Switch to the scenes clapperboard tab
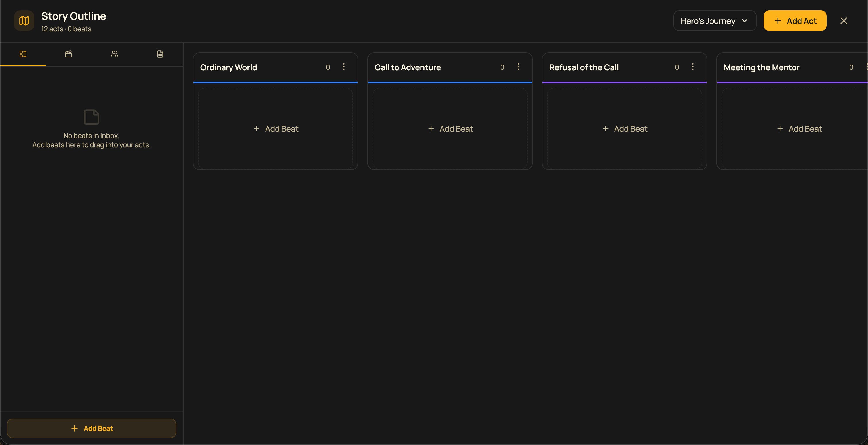 tap(68, 54)
